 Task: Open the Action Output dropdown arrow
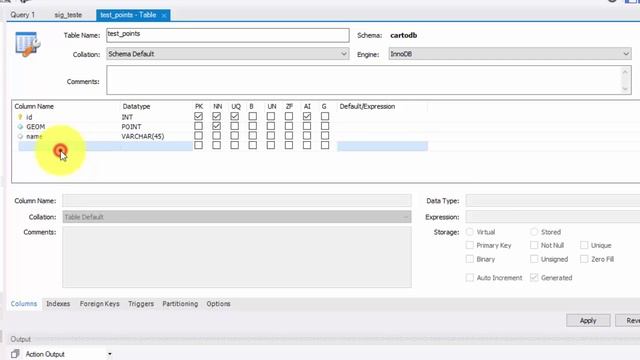[x=110, y=354]
